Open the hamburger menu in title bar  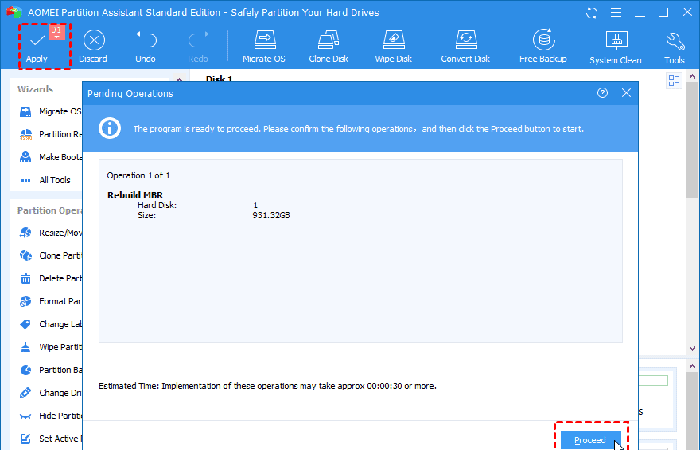[616, 12]
